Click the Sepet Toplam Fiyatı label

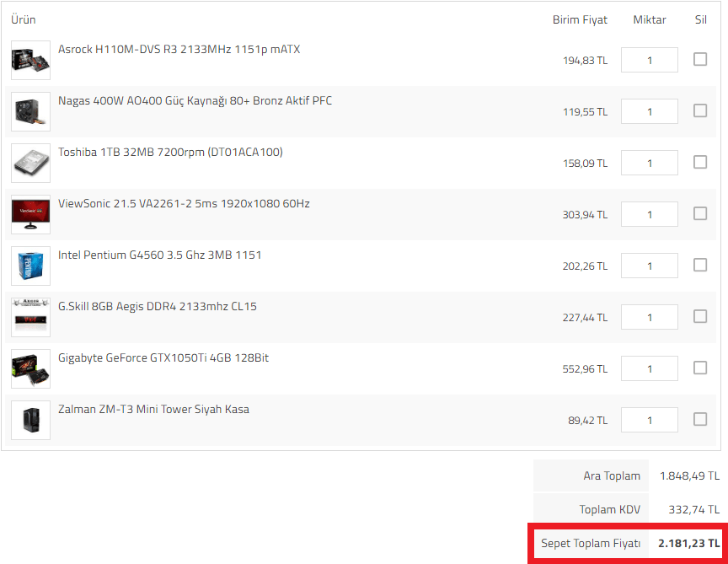[x=591, y=543]
